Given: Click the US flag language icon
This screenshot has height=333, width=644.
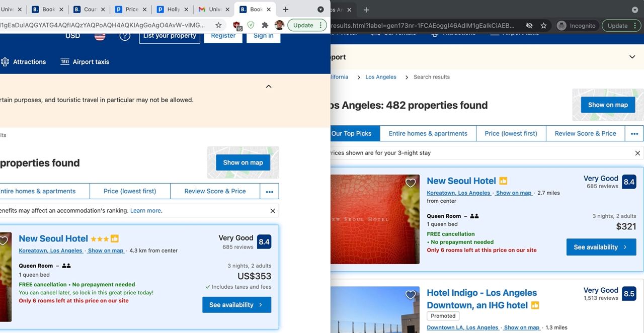Looking at the screenshot, I should [100, 36].
